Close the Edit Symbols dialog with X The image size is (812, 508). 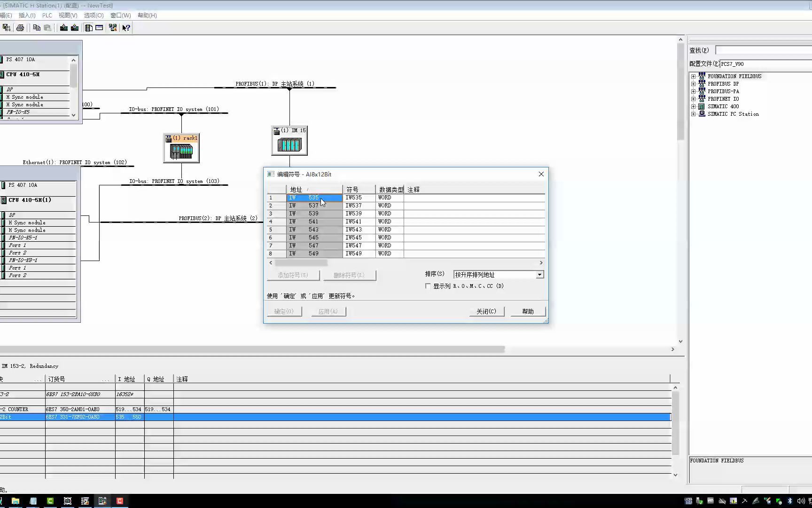click(x=541, y=174)
